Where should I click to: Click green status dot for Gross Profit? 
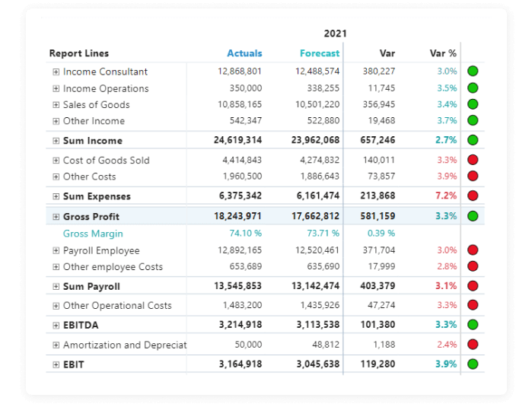pos(473,216)
